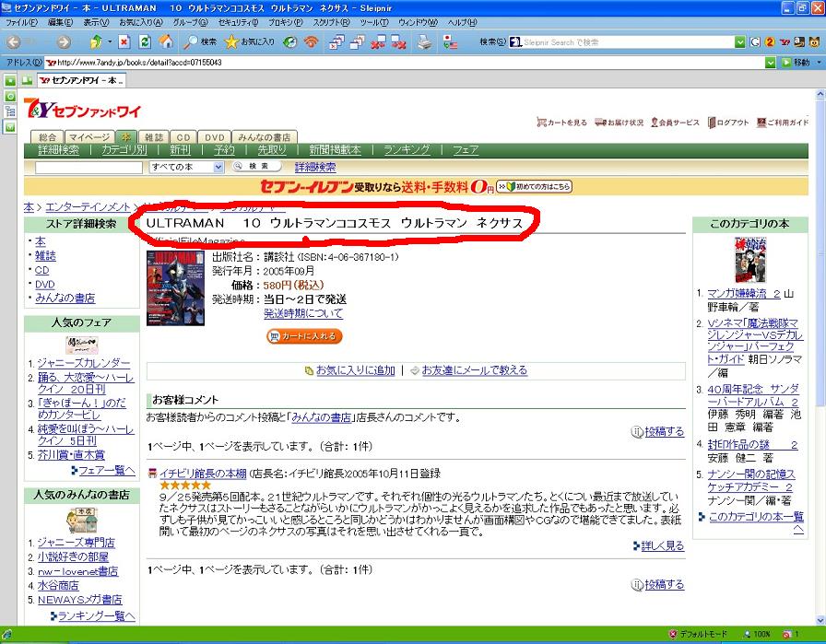Go to the home page icon
The width and height of the screenshot is (826, 644).
click(166, 42)
